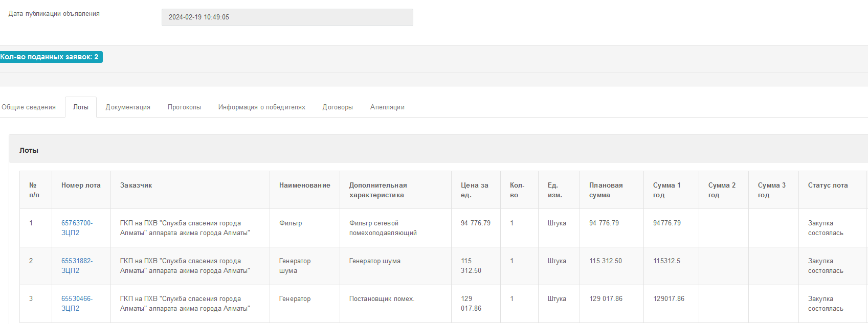The image size is (868, 324).
Task: Click the Плановая сумма column header
Action: (x=606, y=190)
